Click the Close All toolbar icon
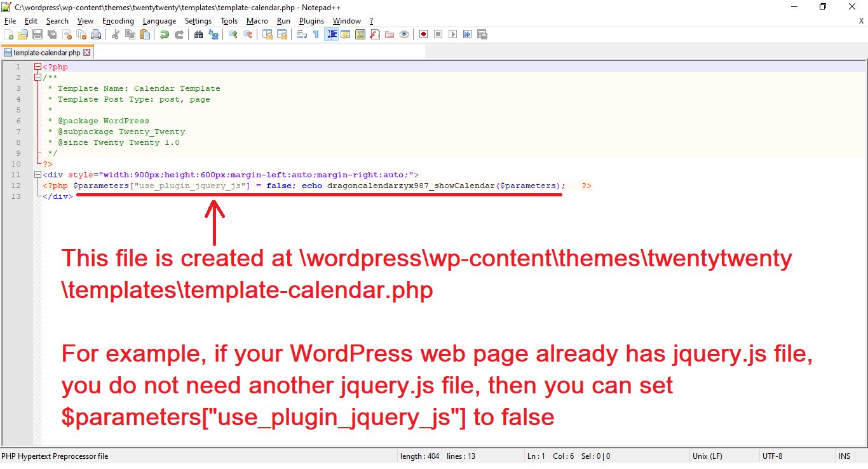868x469 pixels. tap(81, 34)
